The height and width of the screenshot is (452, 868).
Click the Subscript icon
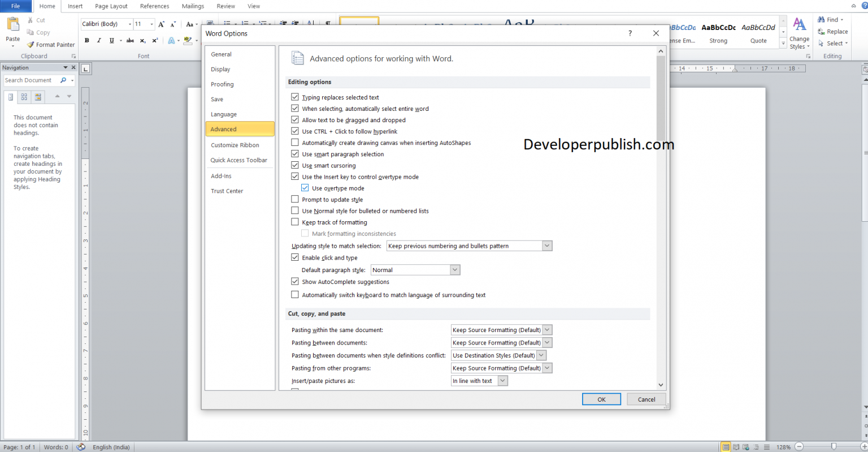142,40
